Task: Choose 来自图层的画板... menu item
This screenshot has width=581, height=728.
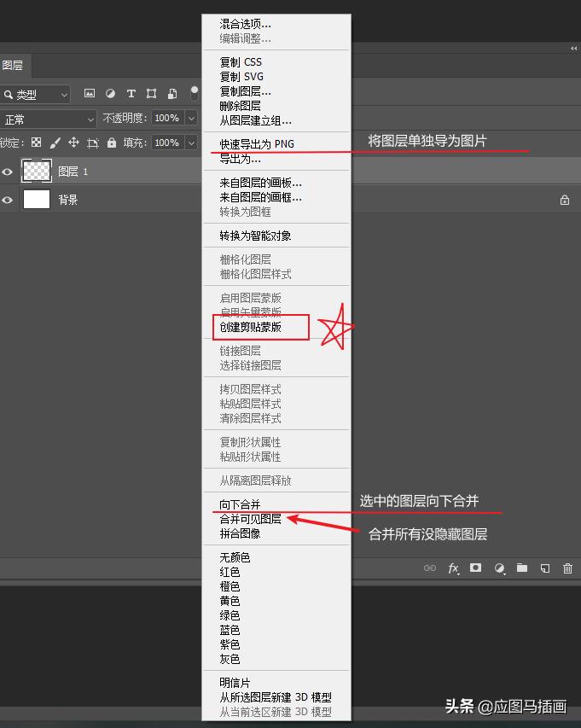Action: [261, 183]
